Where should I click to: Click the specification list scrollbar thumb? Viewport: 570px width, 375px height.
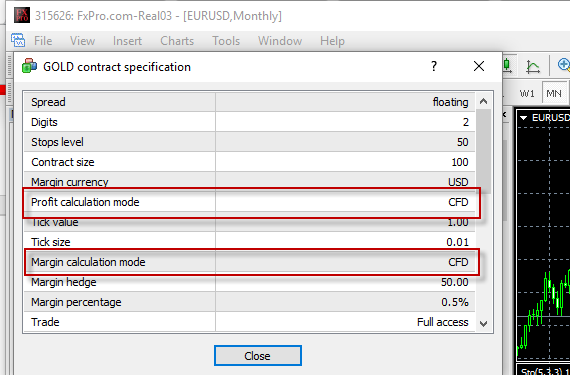click(x=483, y=151)
